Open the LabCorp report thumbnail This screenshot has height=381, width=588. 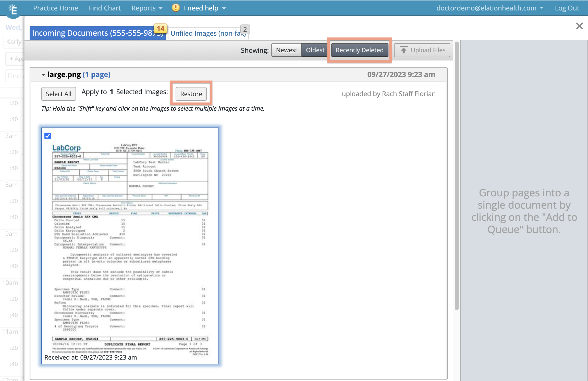click(x=130, y=246)
